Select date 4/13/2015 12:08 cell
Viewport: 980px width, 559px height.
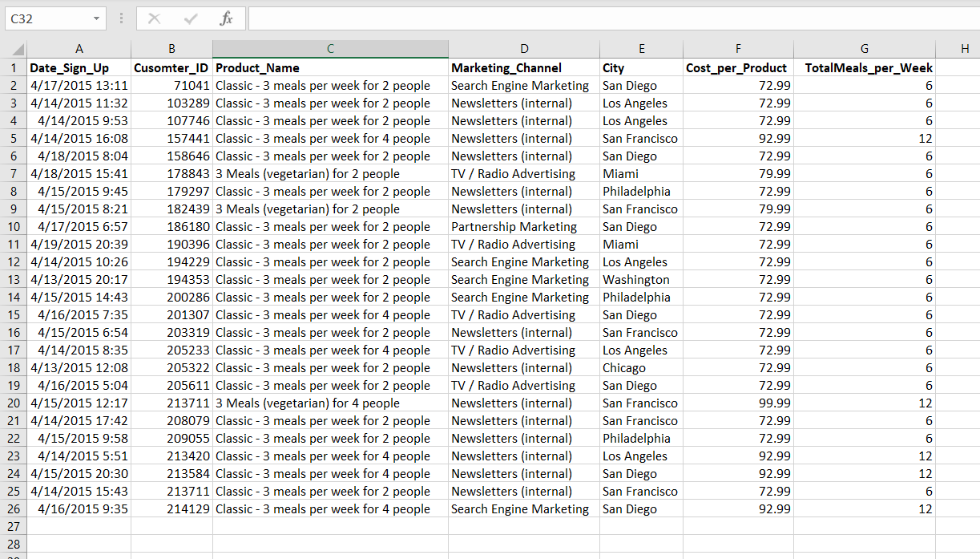[79, 368]
